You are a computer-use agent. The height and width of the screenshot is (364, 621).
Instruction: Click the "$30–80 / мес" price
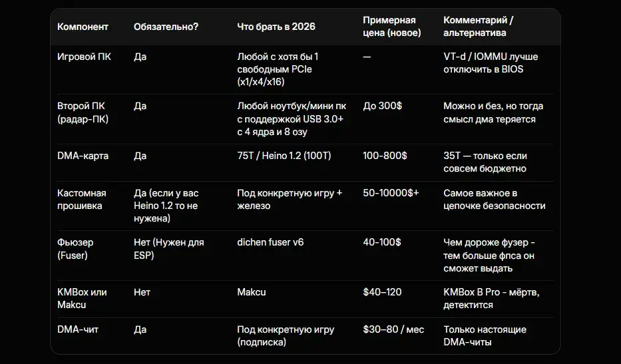pos(393,329)
